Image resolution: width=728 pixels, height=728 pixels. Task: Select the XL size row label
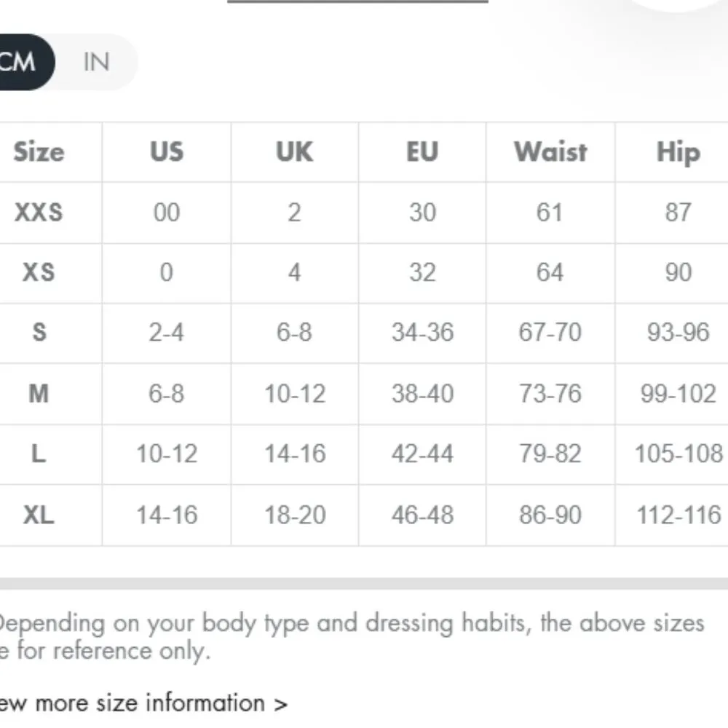[39, 515]
